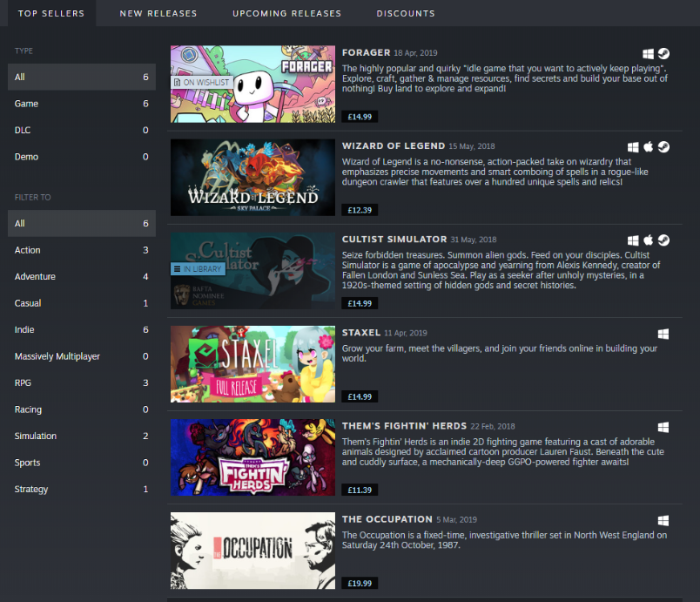Filter games to Racing genre
700x602 pixels.
pos(82,409)
